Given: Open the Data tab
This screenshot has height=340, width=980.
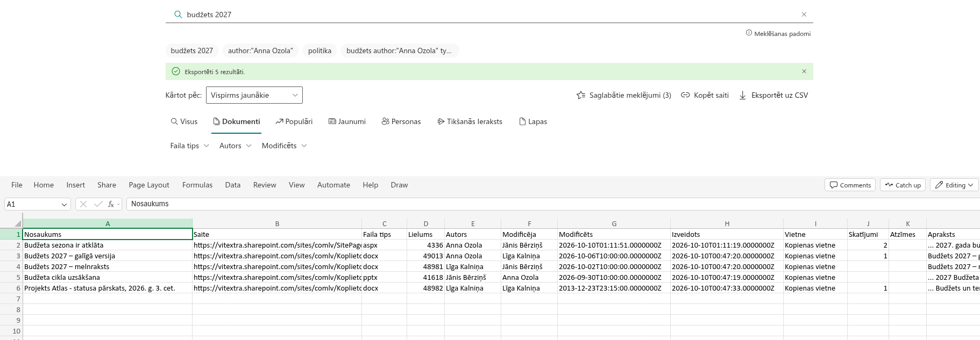Looking at the screenshot, I should [x=233, y=185].
